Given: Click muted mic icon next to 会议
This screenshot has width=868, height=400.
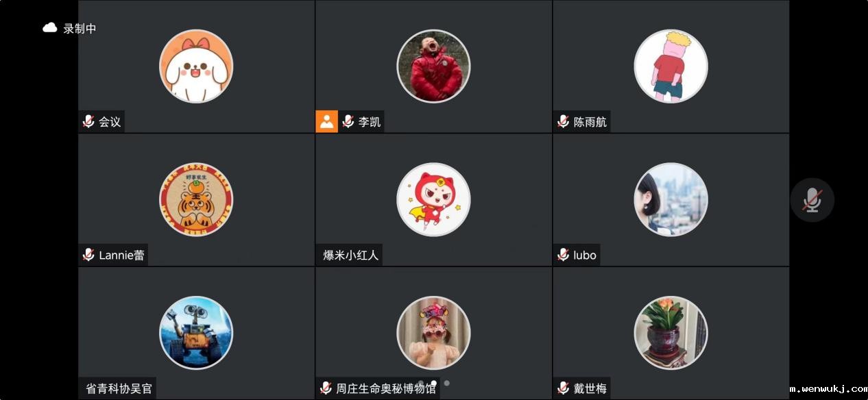Looking at the screenshot, I should pos(88,122).
